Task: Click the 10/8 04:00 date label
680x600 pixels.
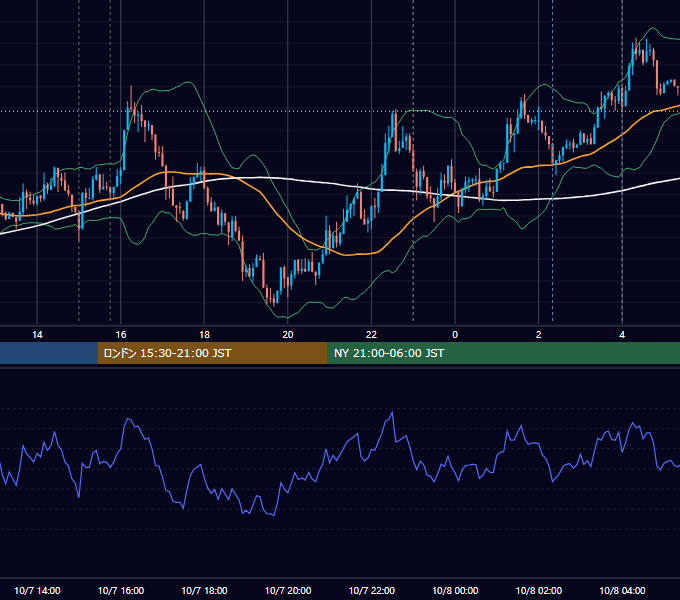Action: 622,590
